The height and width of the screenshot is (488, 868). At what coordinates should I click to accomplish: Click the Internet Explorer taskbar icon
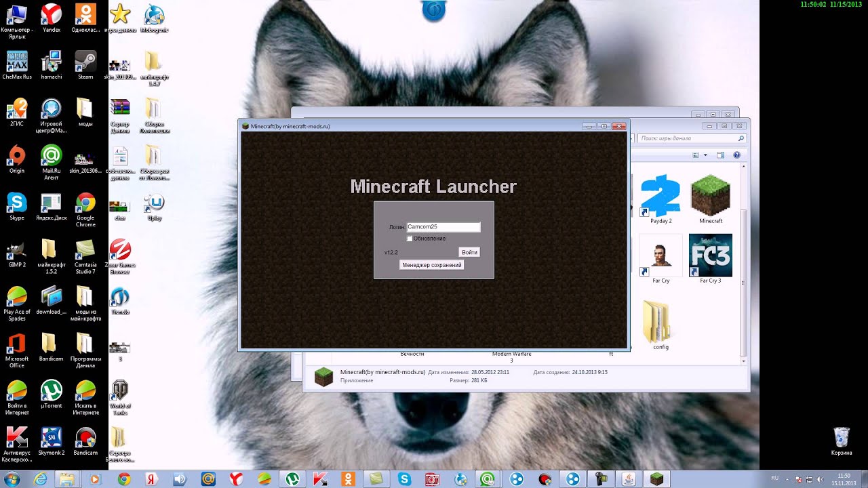[x=41, y=479]
